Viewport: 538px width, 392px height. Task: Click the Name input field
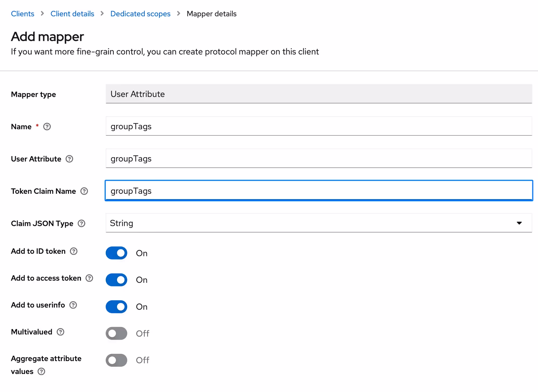pos(318,126)
